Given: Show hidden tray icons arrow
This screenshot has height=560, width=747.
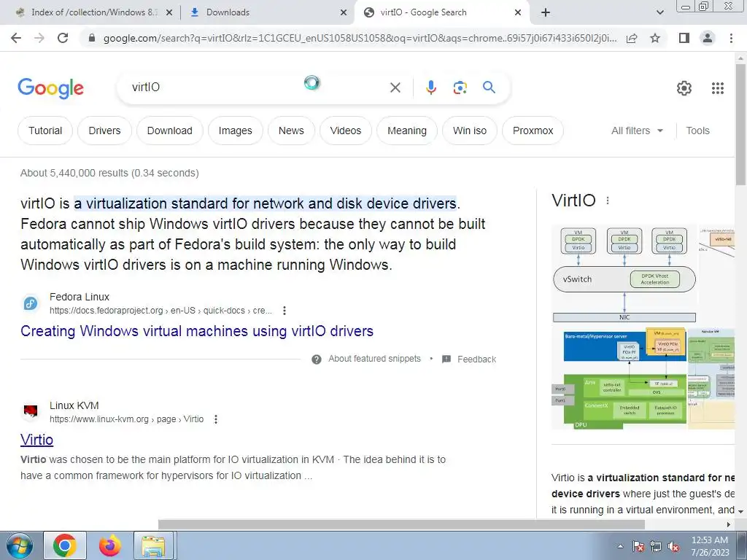Looking at the screenshot, I should [620, 546].
